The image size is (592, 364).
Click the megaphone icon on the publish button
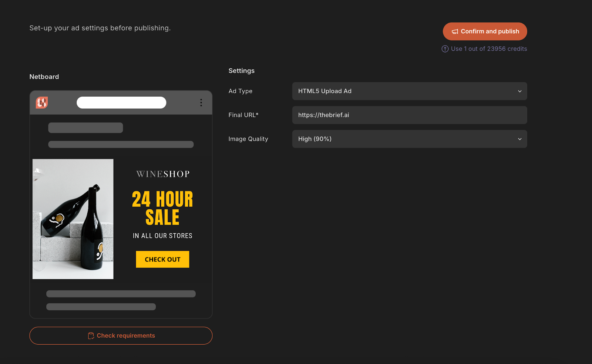[x=455, y=32]
